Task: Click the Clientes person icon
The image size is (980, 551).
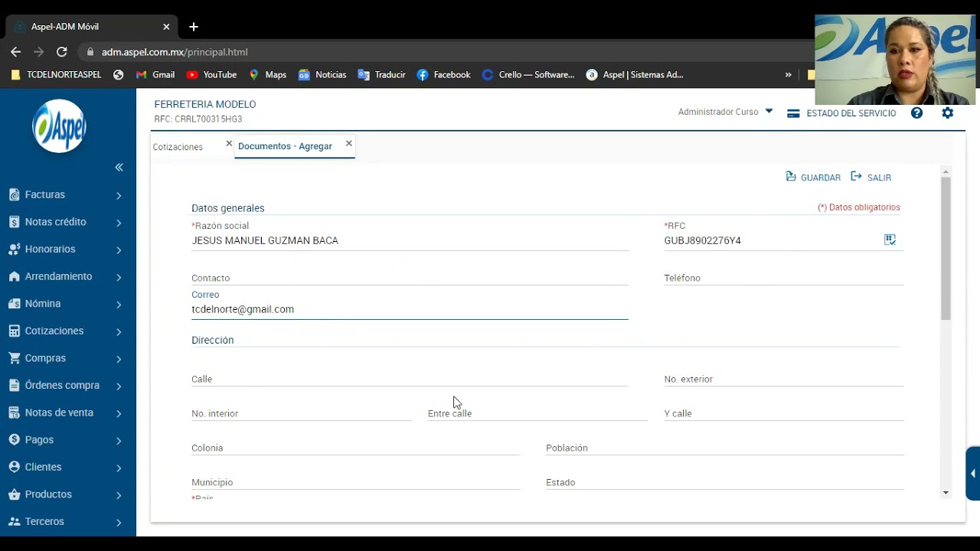Action: [x=14, y=467]
